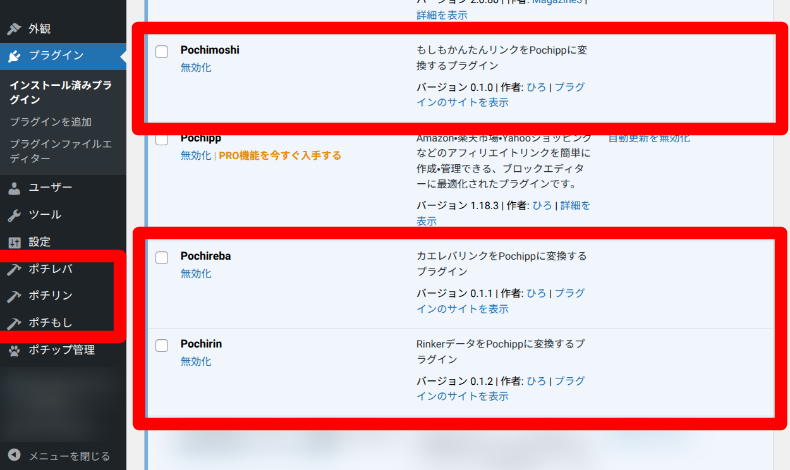The height and width of the screenshot is (470, 790).
Task: Click the ポチレバ hammer icon in the sidebar
Action: (x=14, y=270)
